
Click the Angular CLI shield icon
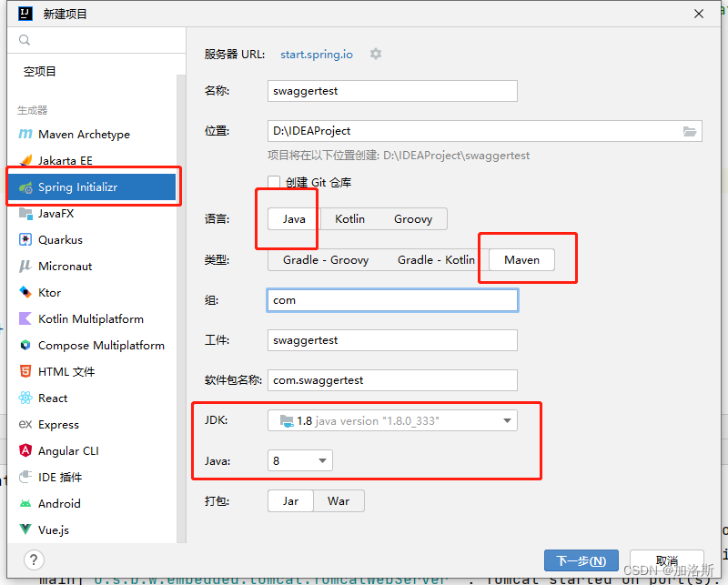pyautogui.click(x=25, y=450)
